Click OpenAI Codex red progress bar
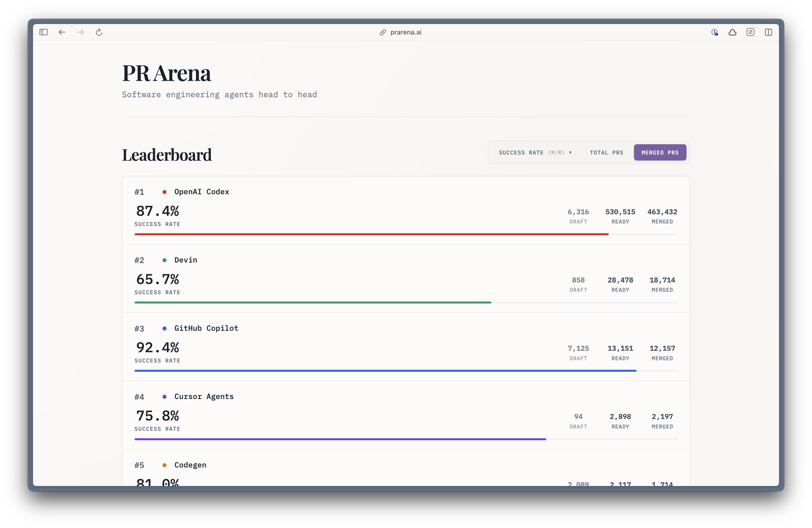The width and height of the screenshot is (812, 528). (371, 234)
